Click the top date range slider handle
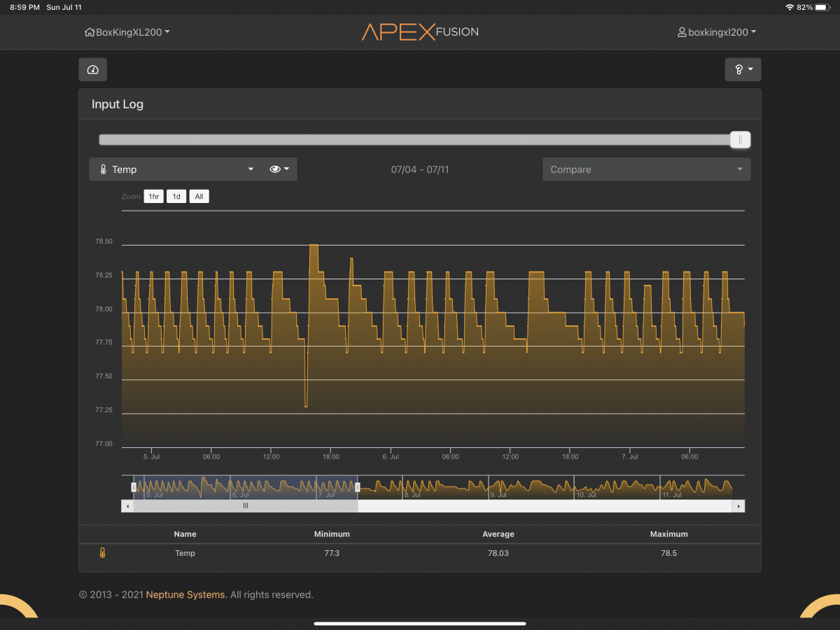 (740, 140)
